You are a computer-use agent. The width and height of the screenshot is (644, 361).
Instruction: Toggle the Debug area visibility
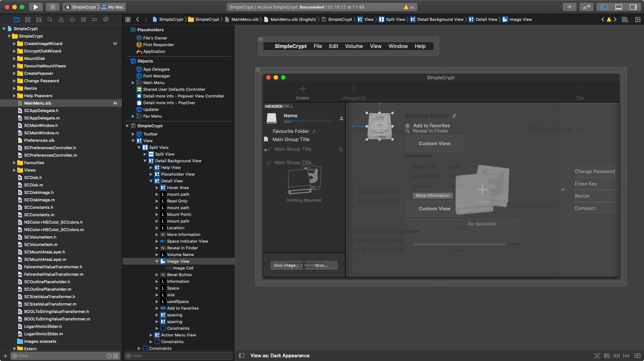coord(619,7)
